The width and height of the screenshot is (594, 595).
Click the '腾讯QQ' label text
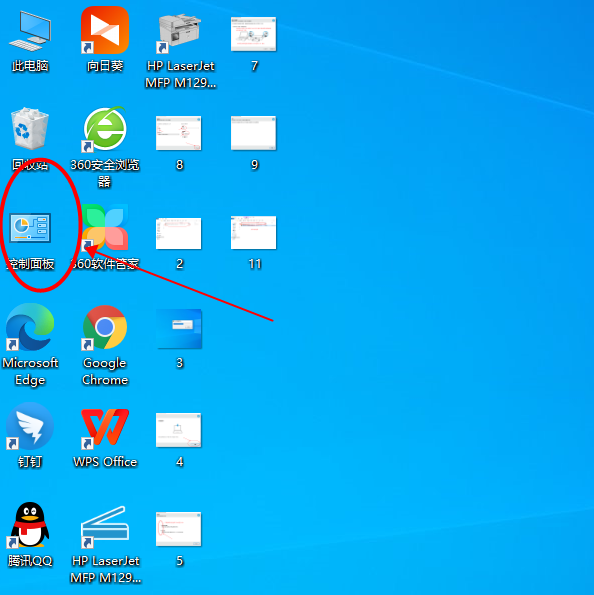(30, 561)
